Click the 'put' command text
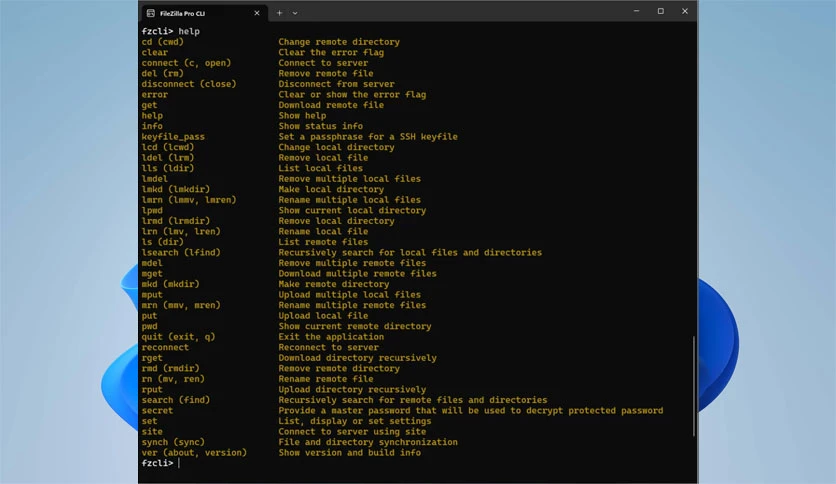Screen dimensions: 836x484 [149, 316]
